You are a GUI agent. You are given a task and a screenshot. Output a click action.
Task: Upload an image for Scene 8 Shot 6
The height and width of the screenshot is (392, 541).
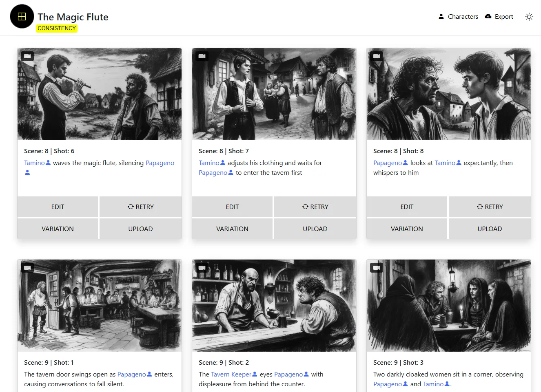tap(140, 229)
